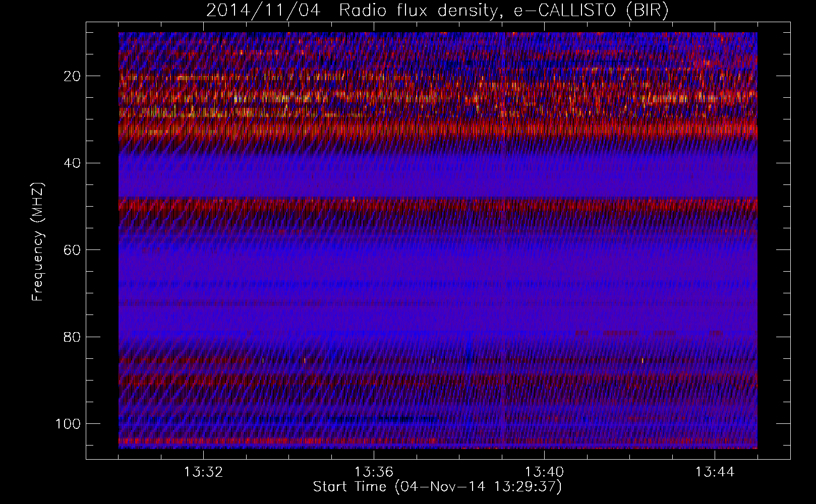Click the 'Frequency (MHZ)' axis label
Image resolution: width=816 pixels, height=504 pixels.
pyautogui.click(x=38, y=242)
